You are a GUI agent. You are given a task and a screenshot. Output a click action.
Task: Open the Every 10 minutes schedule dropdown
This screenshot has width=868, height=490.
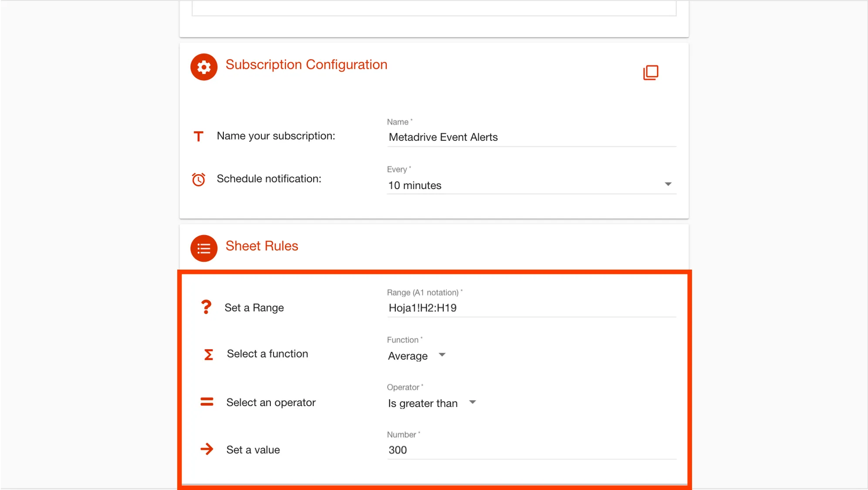[531, 185]
